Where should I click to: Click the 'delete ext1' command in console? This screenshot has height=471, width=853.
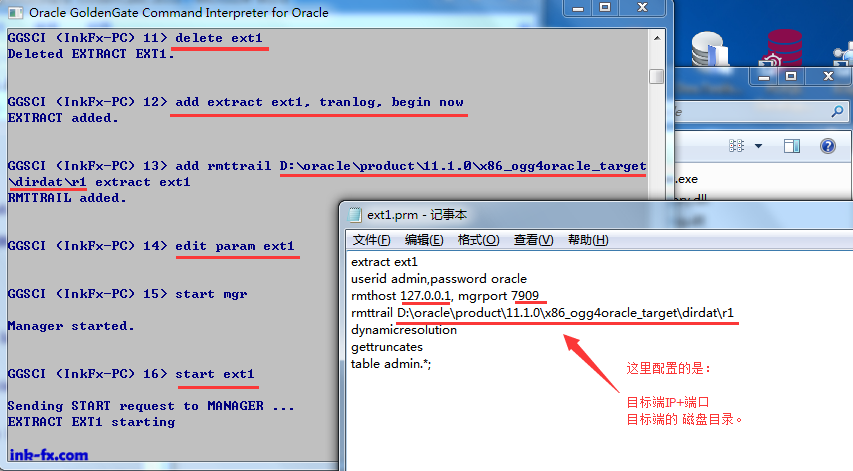[x=219, y=38]
